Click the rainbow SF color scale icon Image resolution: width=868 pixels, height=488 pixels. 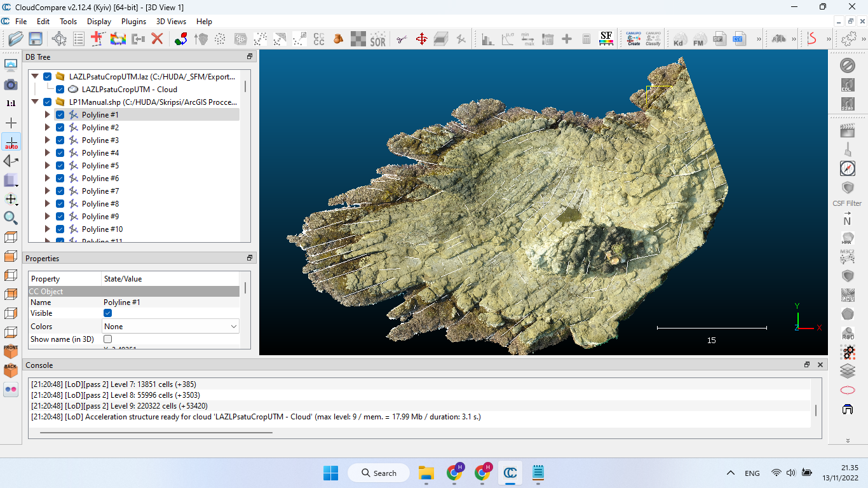[x=606, y=39]
